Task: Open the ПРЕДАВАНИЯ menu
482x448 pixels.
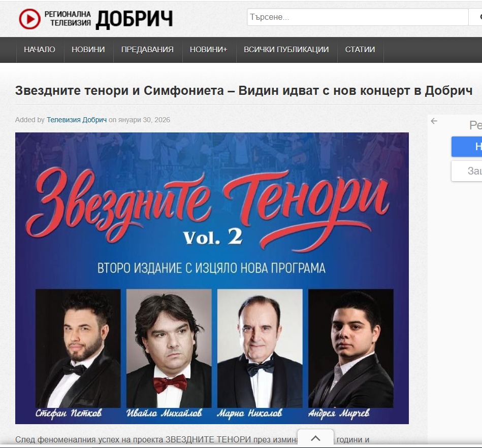Action: click(147, 49)
